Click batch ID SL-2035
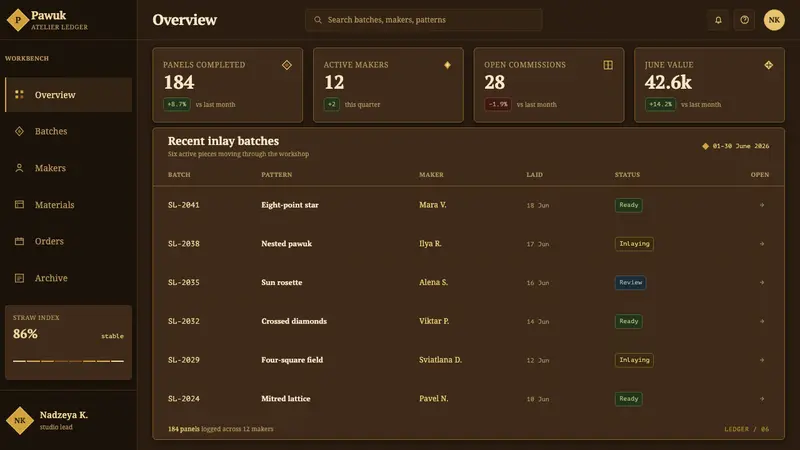The image size is (800, 450). (x=184, y=283)
